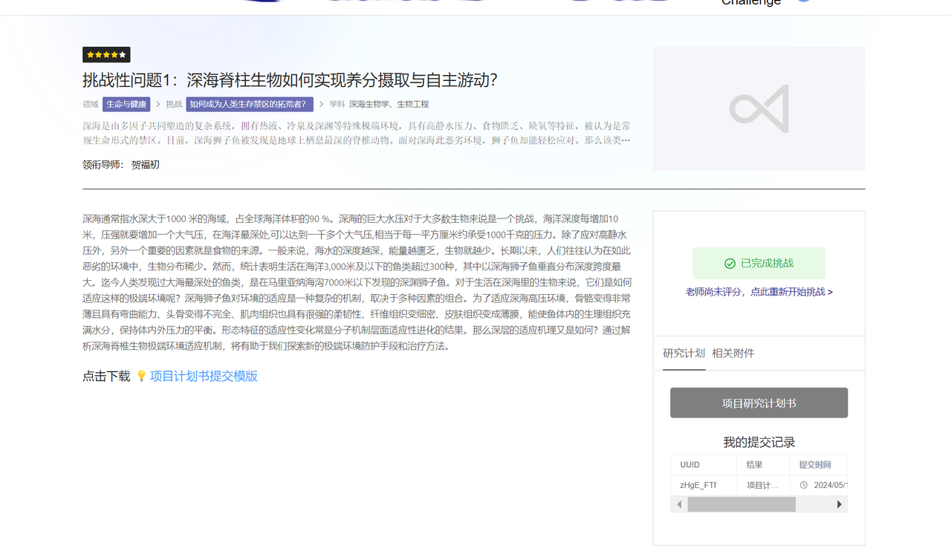
Task: Click the 我的提交记录 heading
Action: [759, 443]
